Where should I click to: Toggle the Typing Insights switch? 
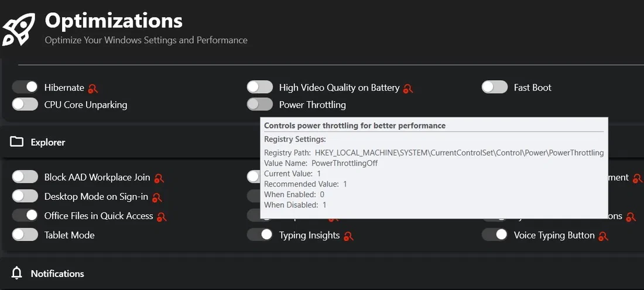coord(260,235)
